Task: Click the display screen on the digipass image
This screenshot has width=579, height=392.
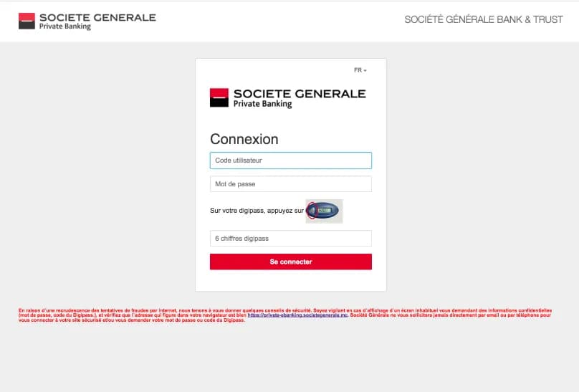Action: point(326,211)
